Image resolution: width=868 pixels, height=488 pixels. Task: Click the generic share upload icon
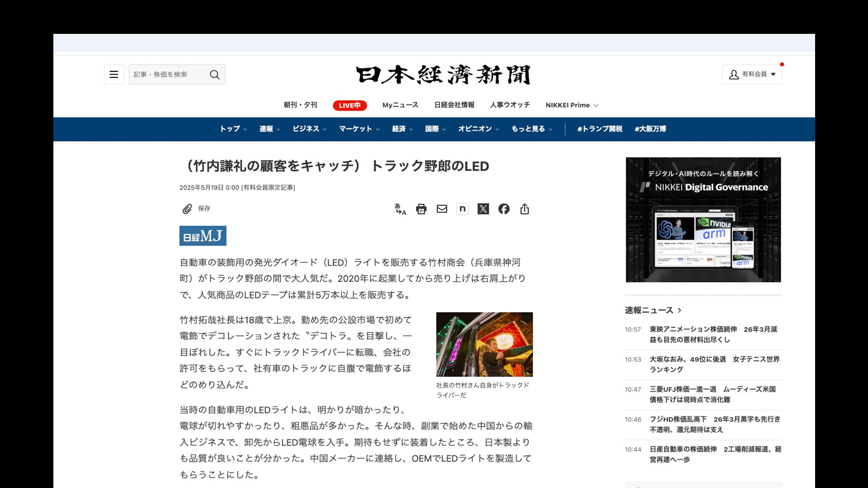coord(524,209)
